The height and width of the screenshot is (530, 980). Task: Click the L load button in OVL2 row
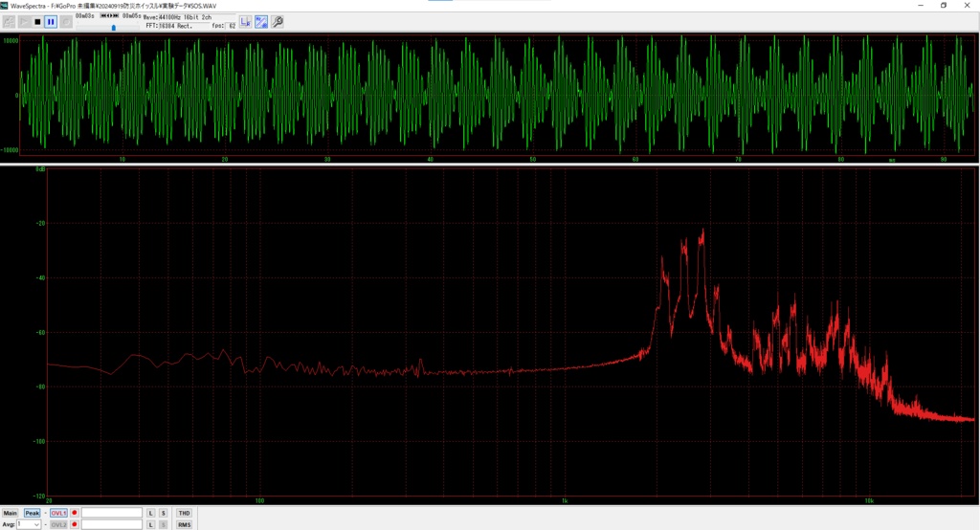150,524
